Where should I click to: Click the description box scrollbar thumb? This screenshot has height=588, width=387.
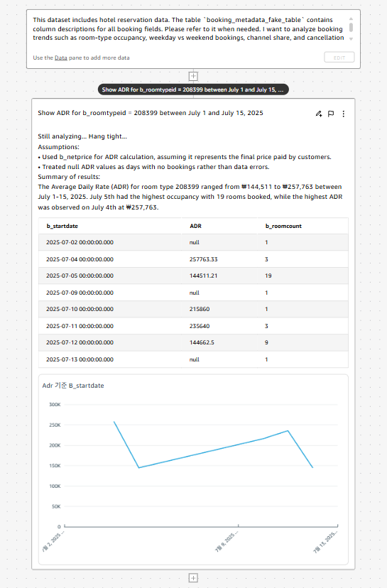351,28
